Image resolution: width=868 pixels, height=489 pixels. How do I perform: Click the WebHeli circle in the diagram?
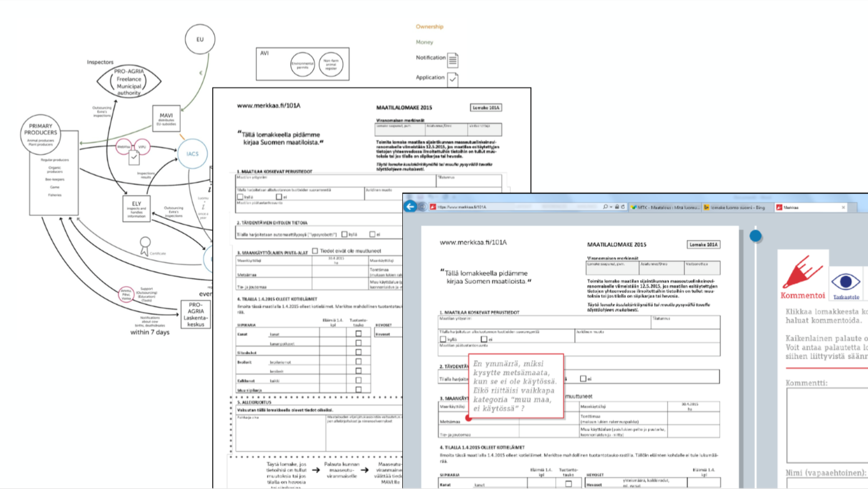tap(123, 147)
